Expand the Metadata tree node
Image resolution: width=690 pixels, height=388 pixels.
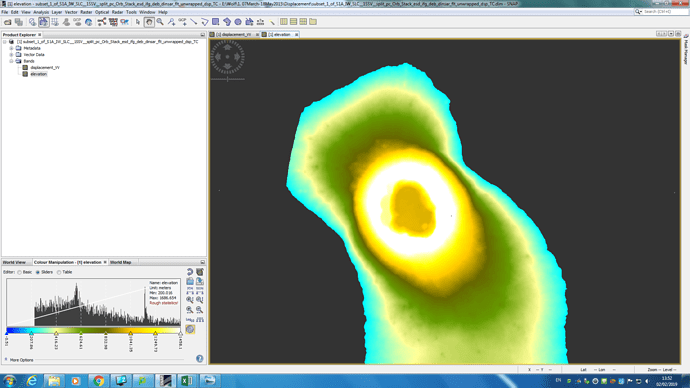[11, 48]
